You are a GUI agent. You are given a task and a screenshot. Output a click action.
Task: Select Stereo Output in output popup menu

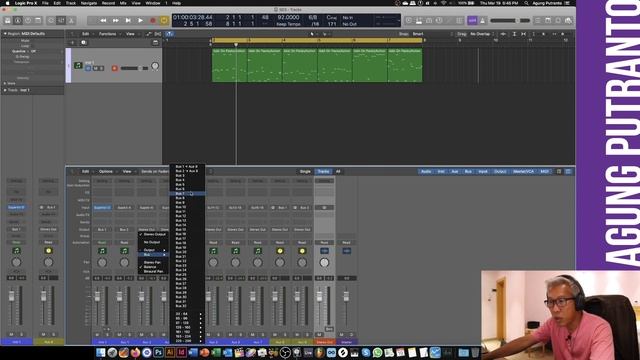pos(153,234)
